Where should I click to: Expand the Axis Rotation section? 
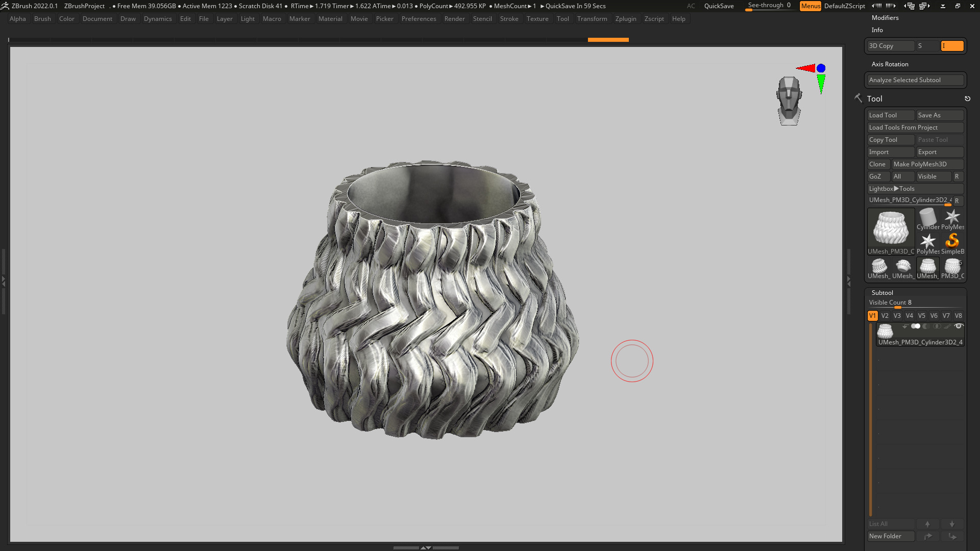tap(890, 64)
